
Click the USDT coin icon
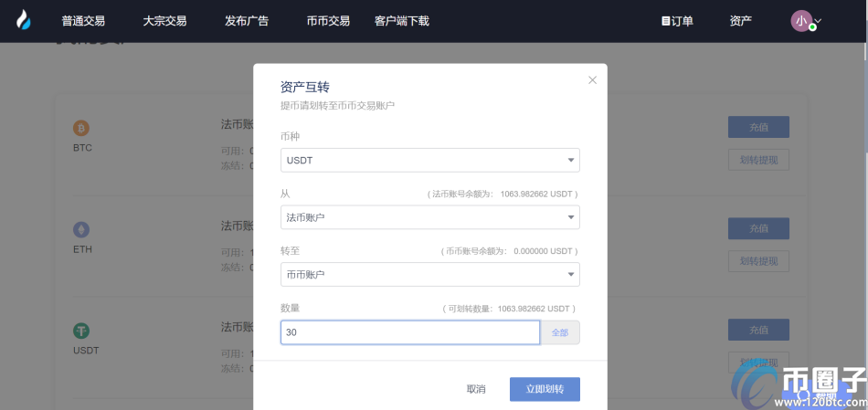(x=81, y=331)
